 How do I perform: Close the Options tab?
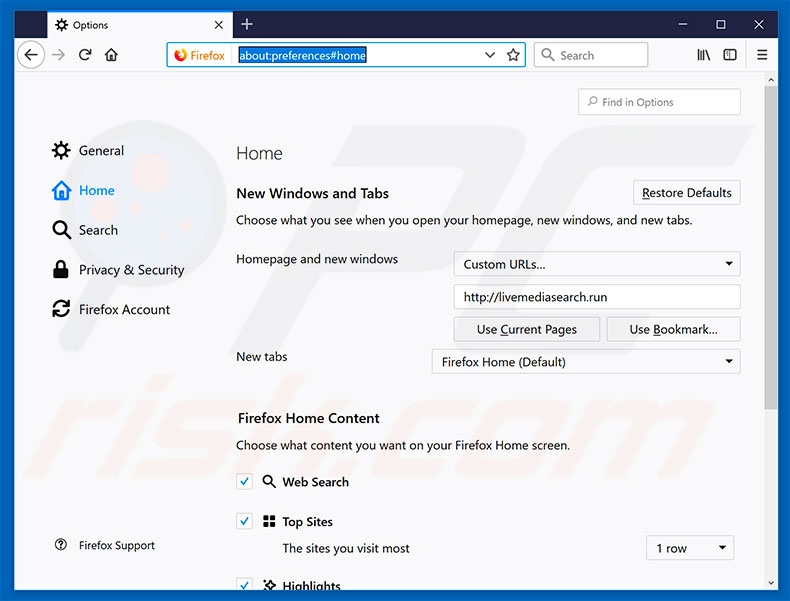pyautogui.click(x=219, y=25)
